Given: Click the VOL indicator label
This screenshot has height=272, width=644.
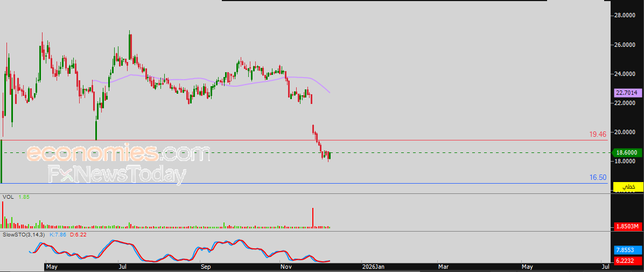Looking at the screenshot, I should [8, 197].
